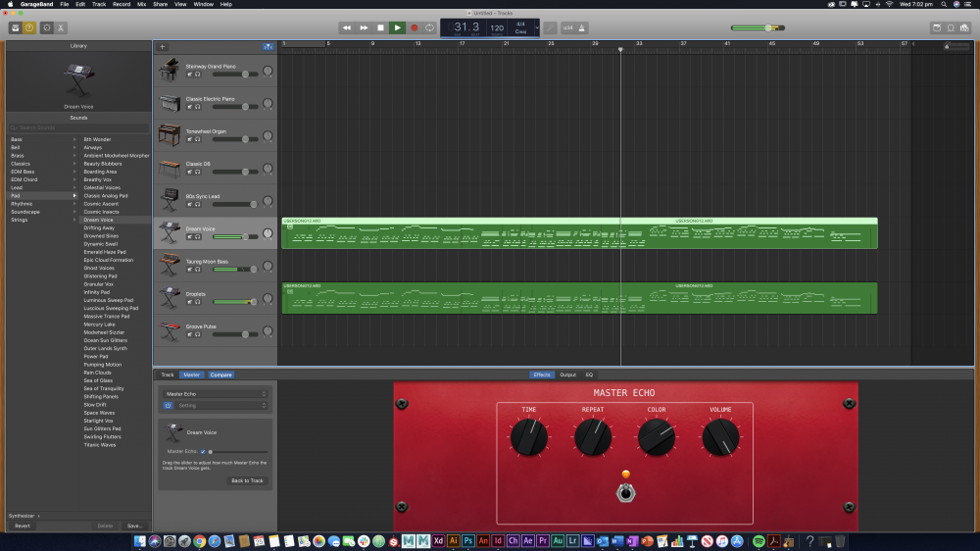Mute the Steinway Grand Piano track
Image resolution: width=980 pixels, height=551 pixels.
(x=190, y=75)
